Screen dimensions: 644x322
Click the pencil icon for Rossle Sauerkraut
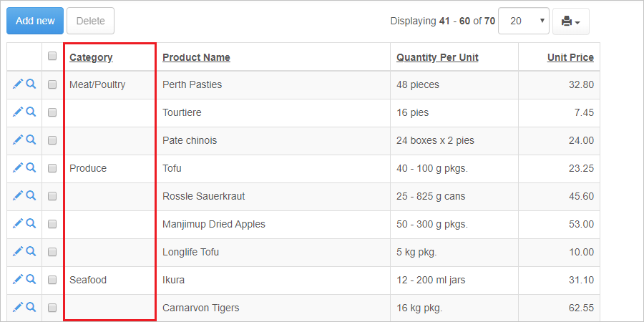coord(18,195)
